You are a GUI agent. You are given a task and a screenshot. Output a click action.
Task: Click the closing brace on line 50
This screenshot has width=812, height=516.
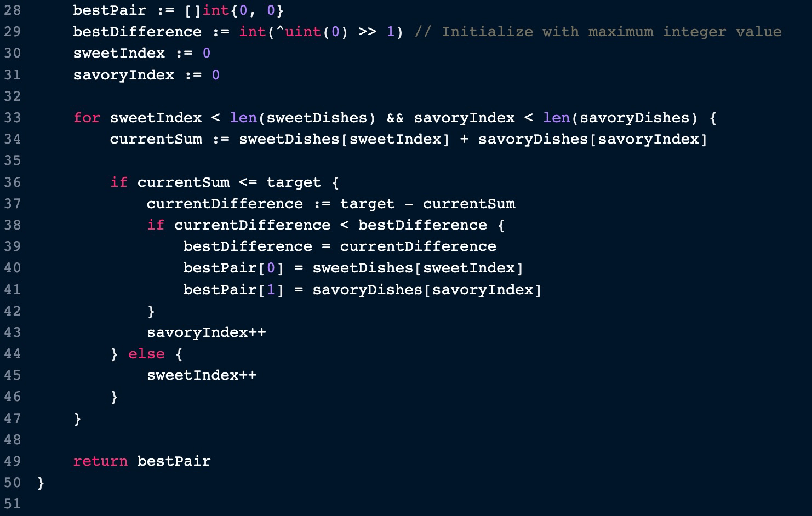pos(41,483)
